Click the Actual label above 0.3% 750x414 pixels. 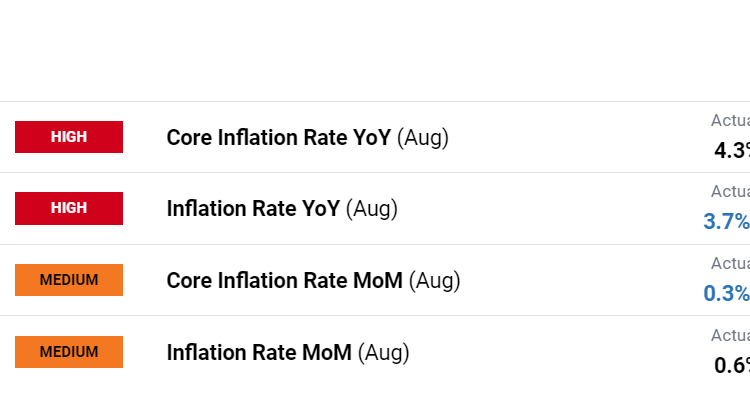tap(730, 263)
